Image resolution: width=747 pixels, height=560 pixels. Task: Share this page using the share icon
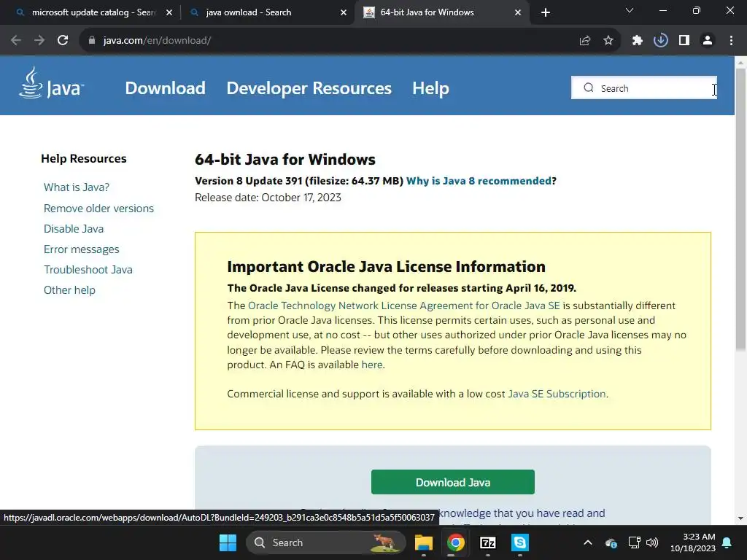(x=585, y=41)
